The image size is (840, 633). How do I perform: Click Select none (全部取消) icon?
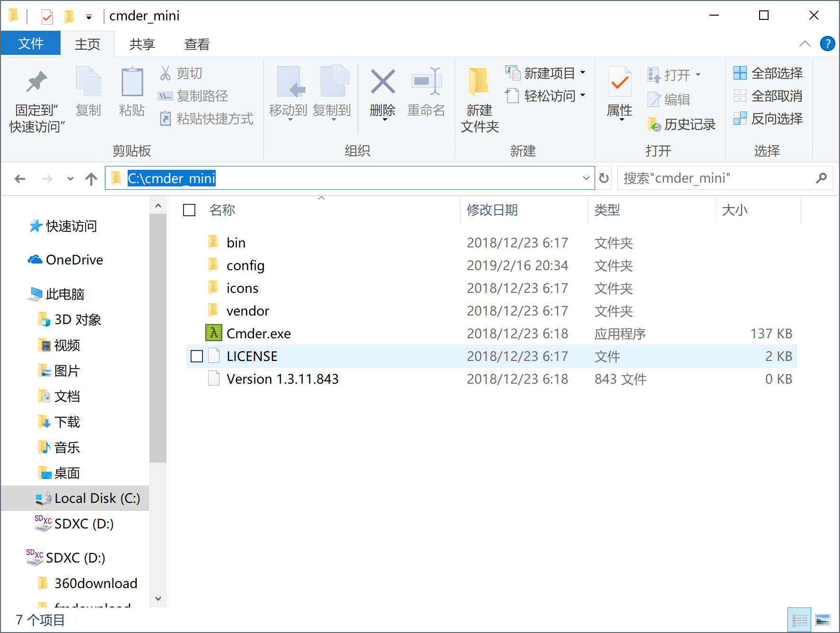(740, 96)
